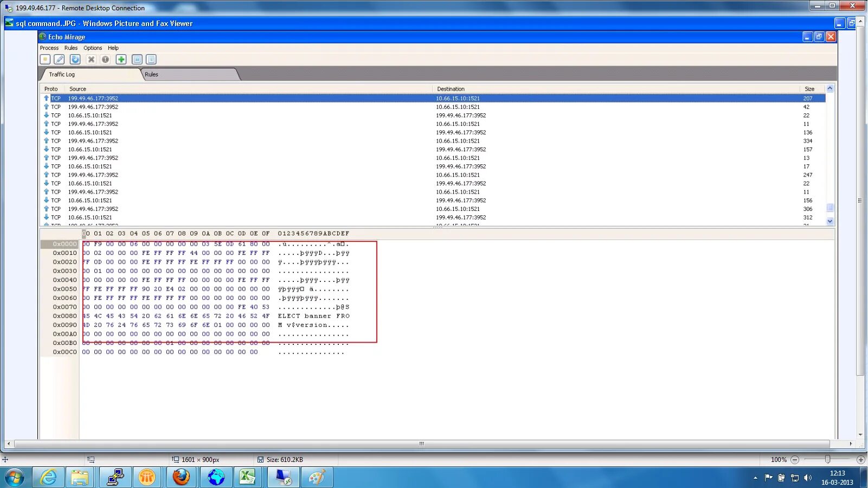Click the green plus add icon in the toolbar
This screenshot has height=488, width=868.
tap(121, 59)
